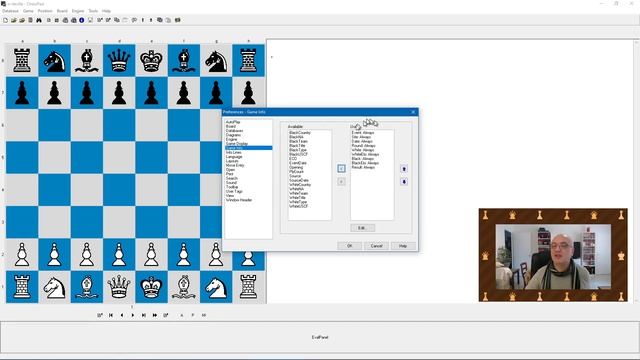The height and width of the screenshot is (360, 640).
Task: Select Toolbar preferences category
Action: tap(232, 187)
